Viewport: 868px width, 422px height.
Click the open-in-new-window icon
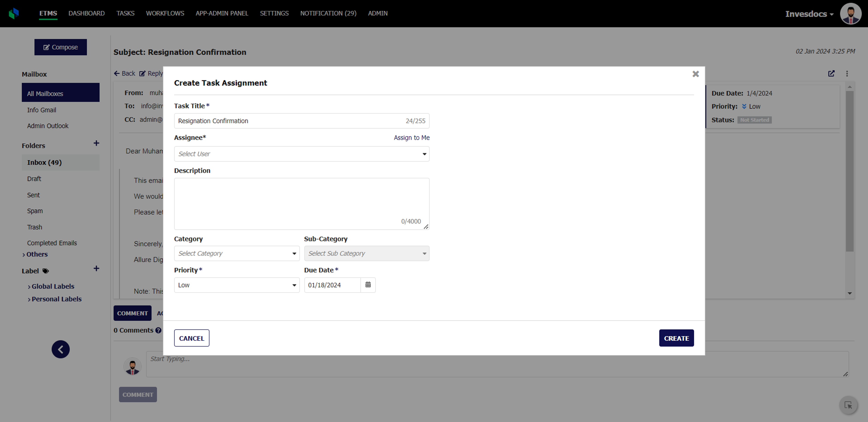[x=831, y=73]
